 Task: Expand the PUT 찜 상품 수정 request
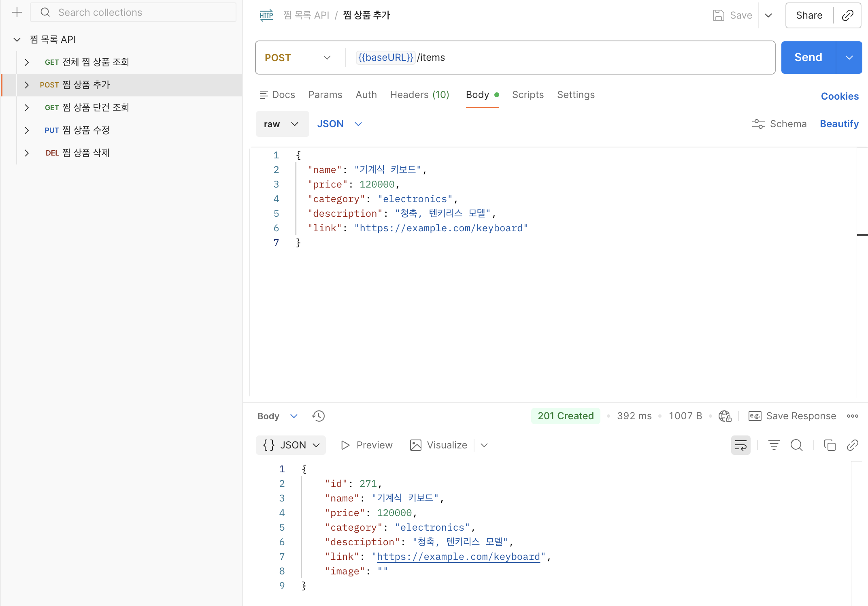tap(27, 130)
